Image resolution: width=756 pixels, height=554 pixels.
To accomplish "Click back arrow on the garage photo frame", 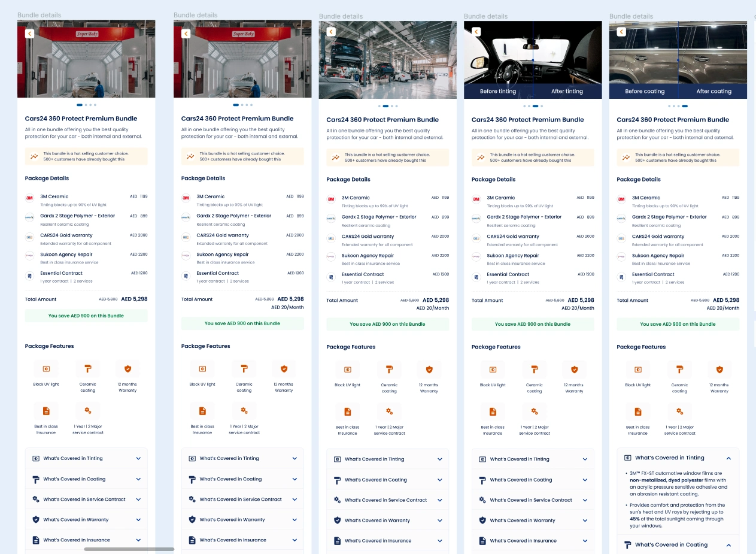I will point(331,32).
